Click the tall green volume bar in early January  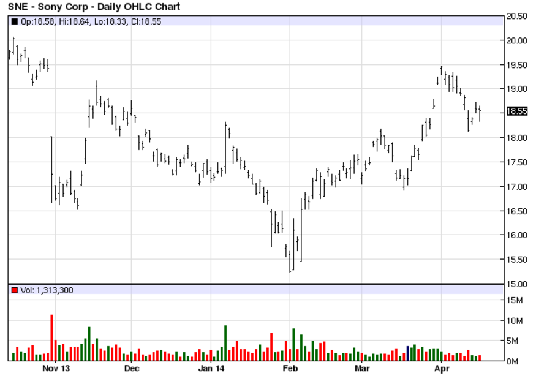point(225,343)
